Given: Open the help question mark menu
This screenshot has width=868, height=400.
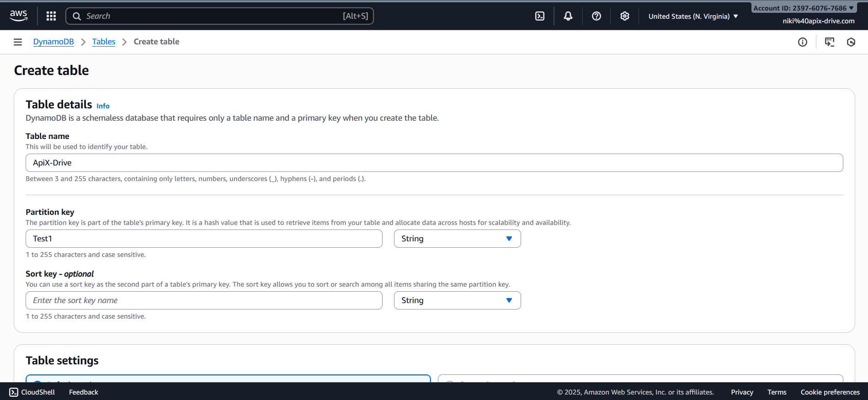Looking at the screenshot, I should tap(596, 16).
